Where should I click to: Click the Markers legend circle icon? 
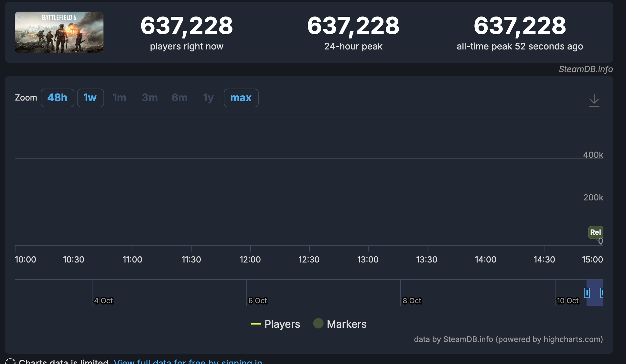coord(318,323)
